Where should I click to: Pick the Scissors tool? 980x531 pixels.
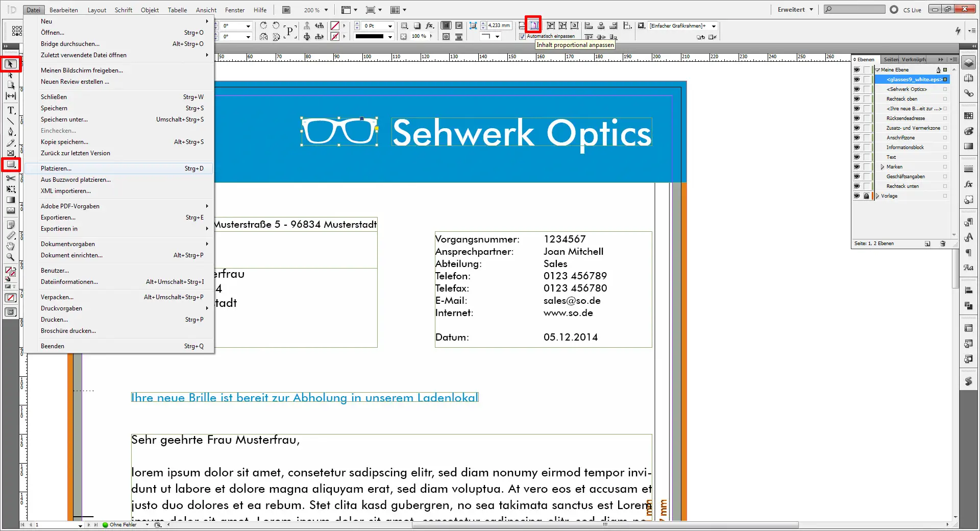[11, 178]
